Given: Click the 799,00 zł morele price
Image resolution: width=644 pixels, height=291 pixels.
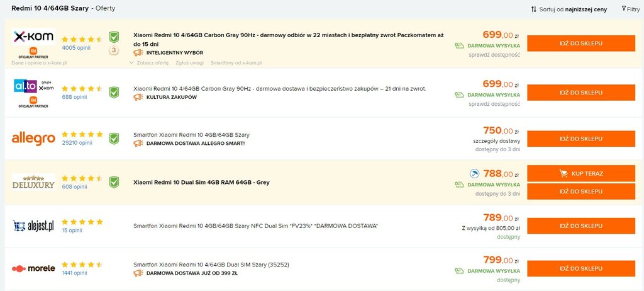Looking at the screenshot, I should click(x=501, y=260).
